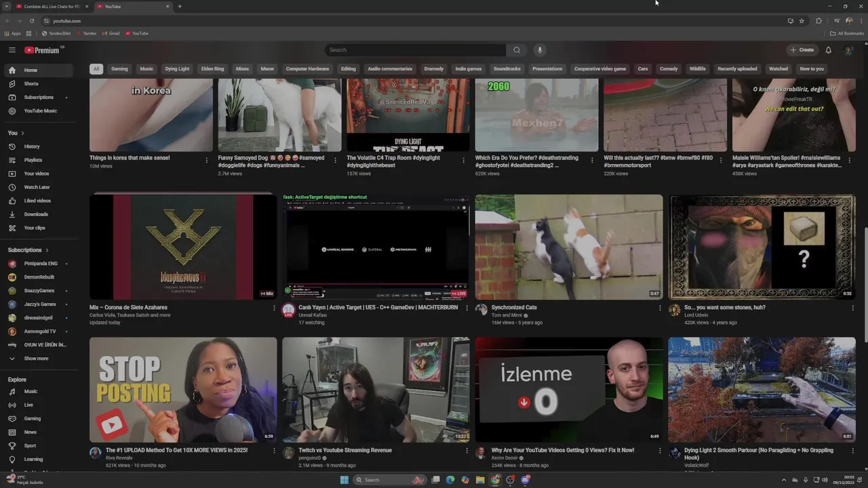Open the options menu for Synchronized Cats
The height and width of the screenshot is (488, 868).
pyautogui.click(x=660, y=308)
